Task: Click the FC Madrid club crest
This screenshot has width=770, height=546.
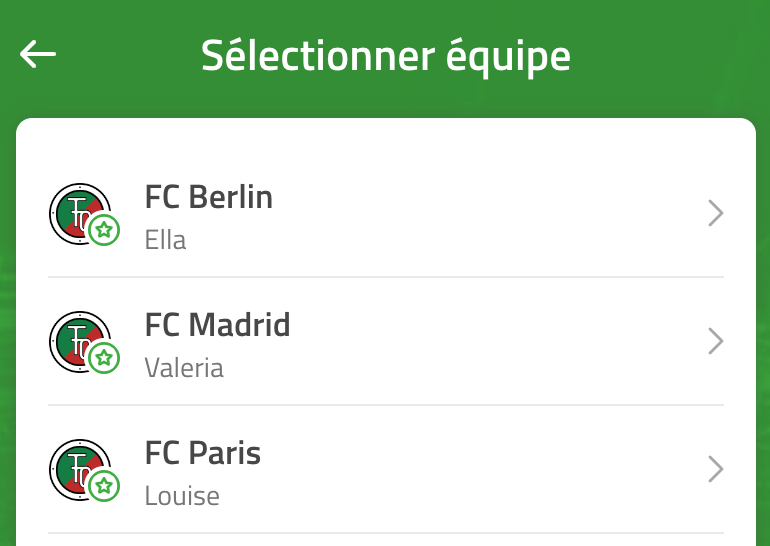Action: click(80, 342)
